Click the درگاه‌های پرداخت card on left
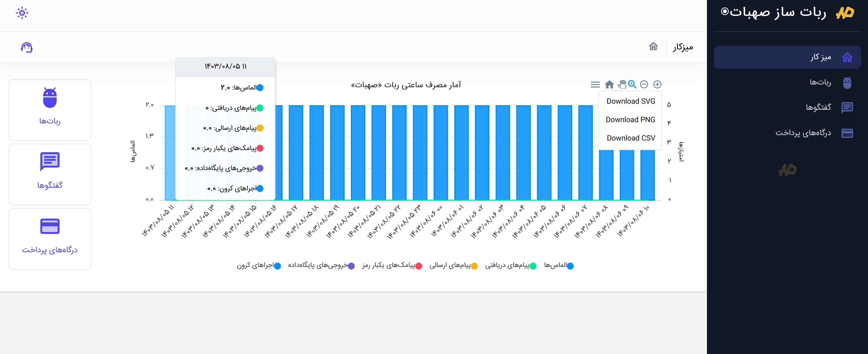The width and height of the screenshot is (868, 354). 50,239
